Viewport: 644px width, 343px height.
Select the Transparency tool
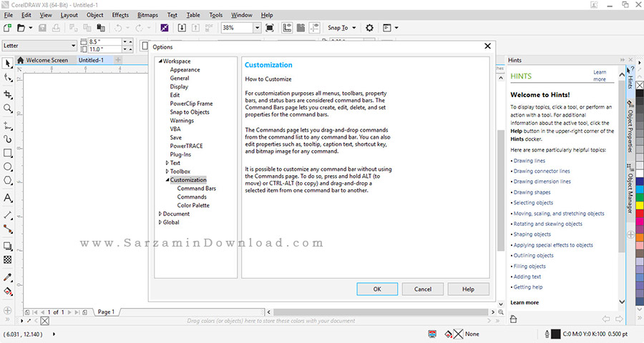[x=7, y=259]
